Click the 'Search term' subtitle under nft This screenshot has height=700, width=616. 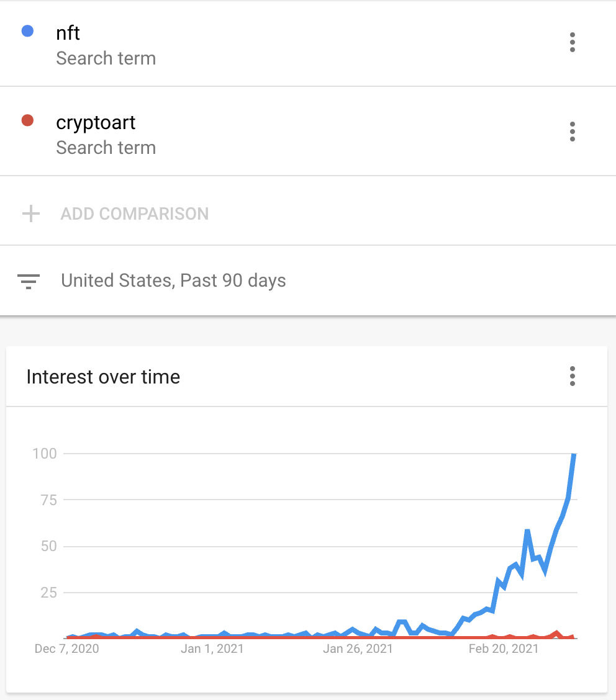click(106, 58)
